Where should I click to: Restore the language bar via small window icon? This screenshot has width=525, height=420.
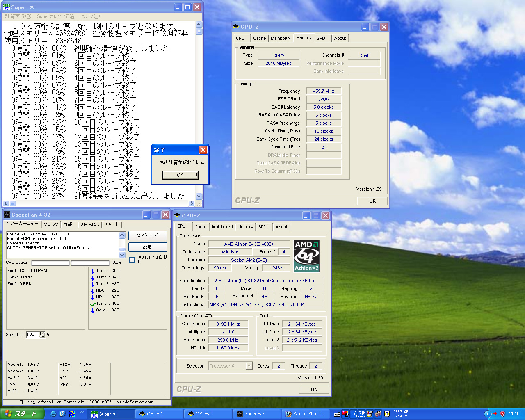coord(406,411)
